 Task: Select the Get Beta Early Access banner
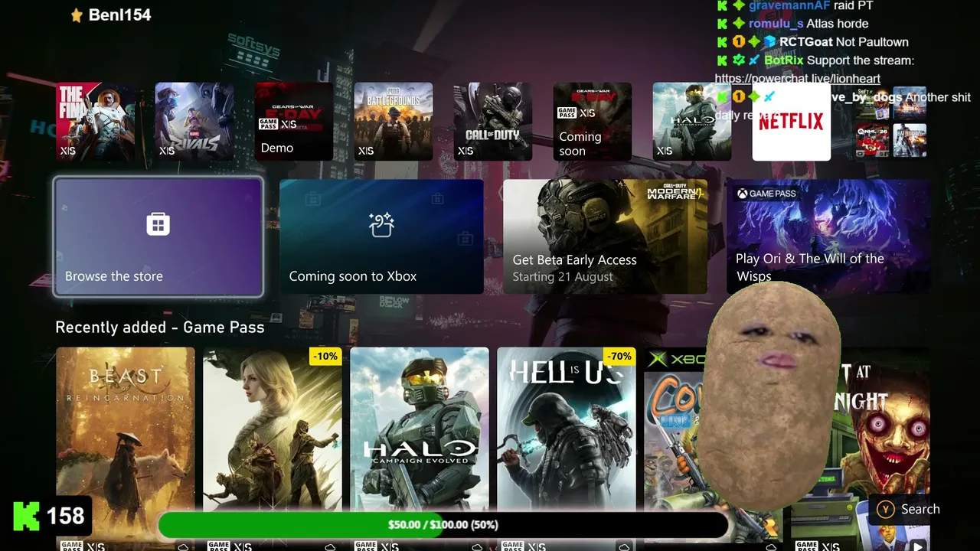[605, 236]
